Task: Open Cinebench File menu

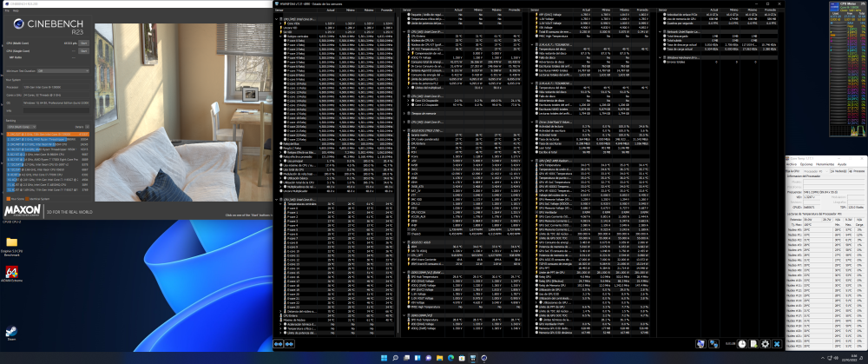Action: coord(7,10)
